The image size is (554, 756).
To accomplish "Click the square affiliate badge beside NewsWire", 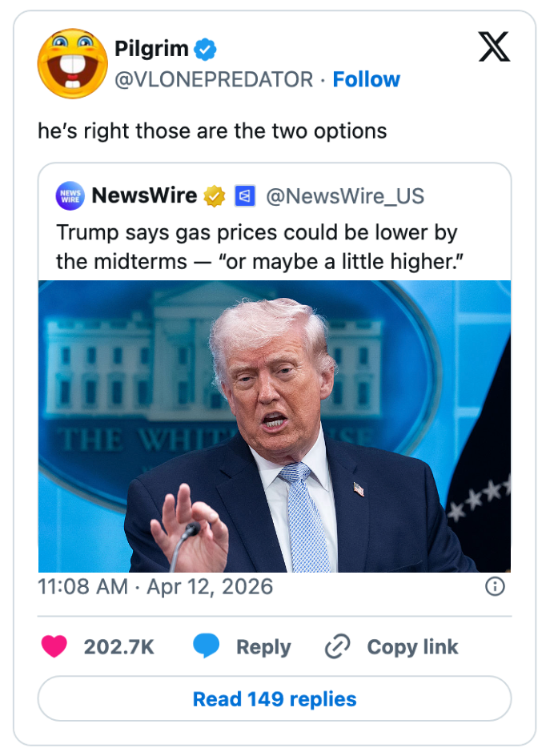I will click(x=244, y=195).
